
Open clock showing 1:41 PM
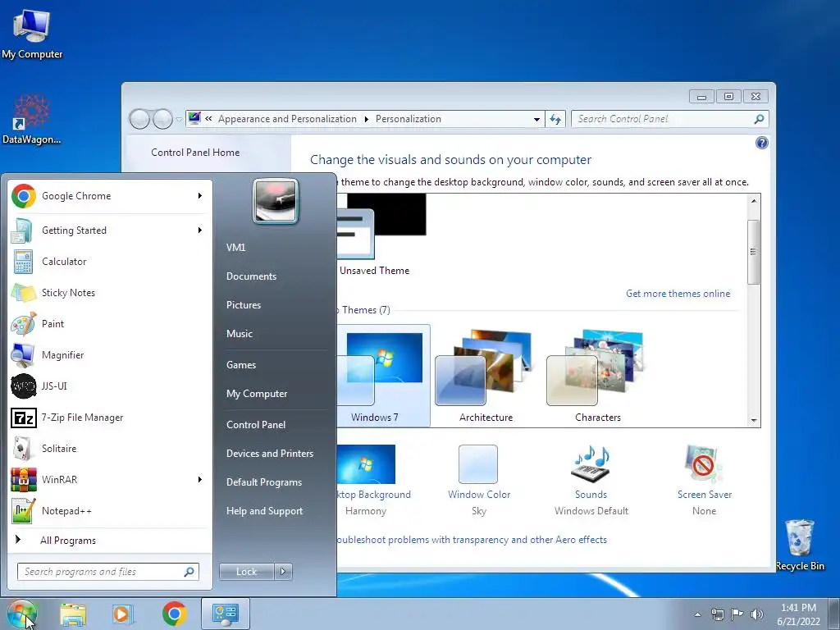point(798,614)
